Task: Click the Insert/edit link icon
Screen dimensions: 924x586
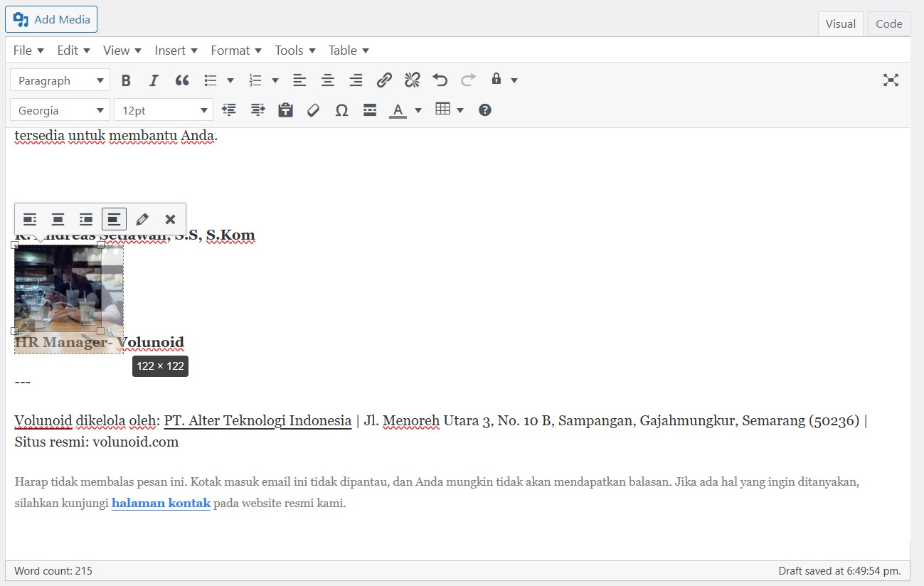Action: 384,80
